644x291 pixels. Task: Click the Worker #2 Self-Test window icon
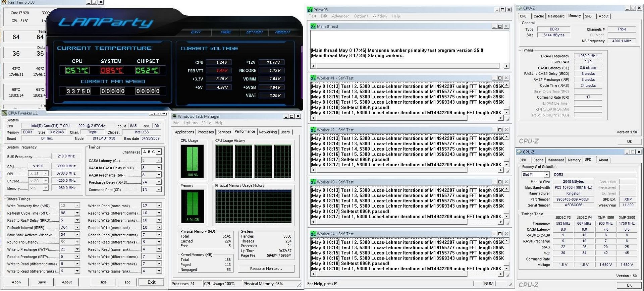(313, 130)
